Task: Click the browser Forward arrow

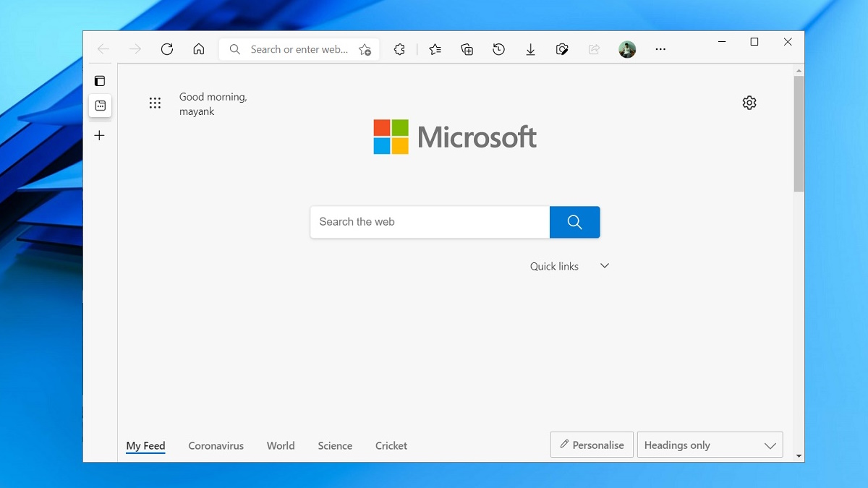Action: point(135,49)
